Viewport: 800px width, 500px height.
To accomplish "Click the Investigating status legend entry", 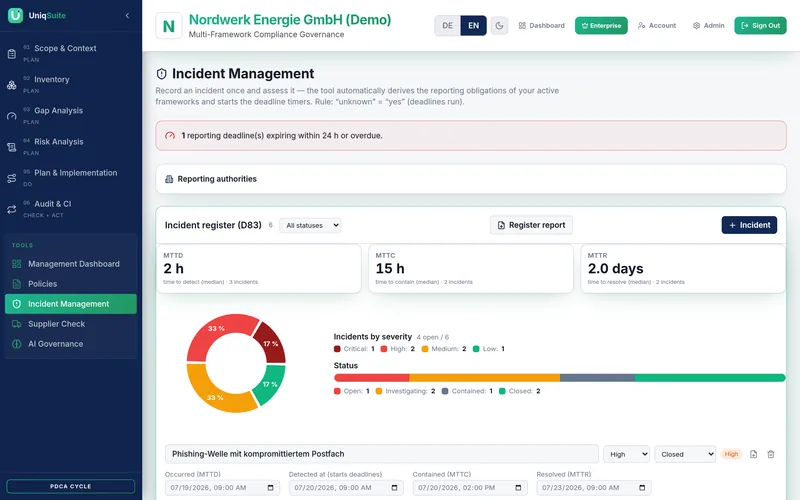I will (x=406, y=391).
